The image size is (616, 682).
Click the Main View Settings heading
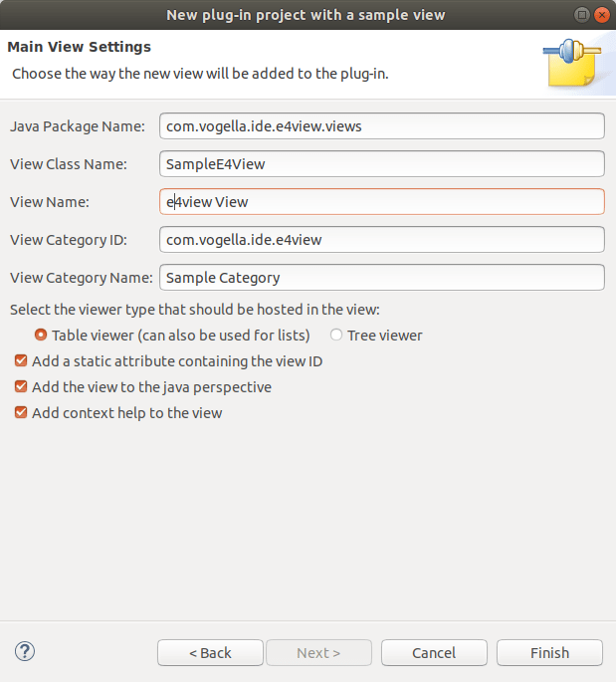(x=79, y=47)
